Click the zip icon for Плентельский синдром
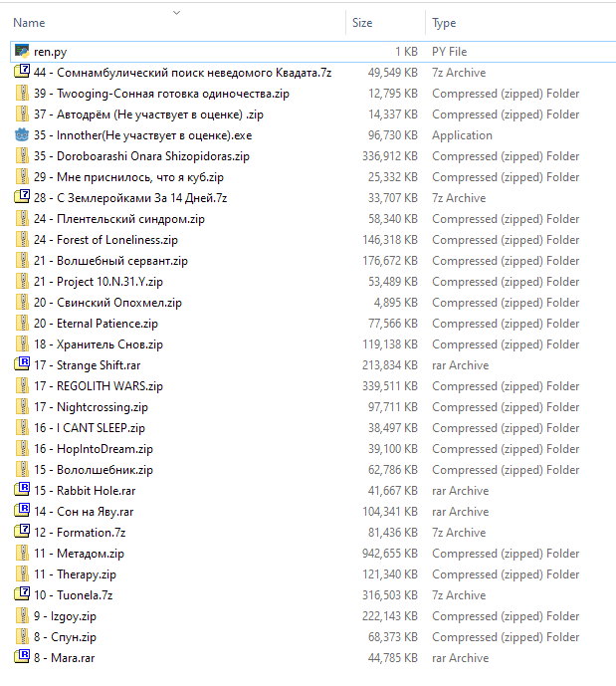 (22, 219)
